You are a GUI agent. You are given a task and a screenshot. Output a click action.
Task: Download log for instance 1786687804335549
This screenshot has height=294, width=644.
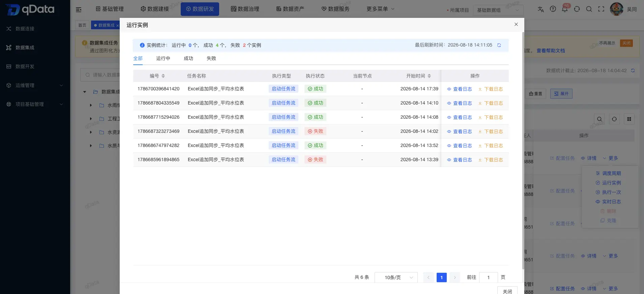point(491,103)
